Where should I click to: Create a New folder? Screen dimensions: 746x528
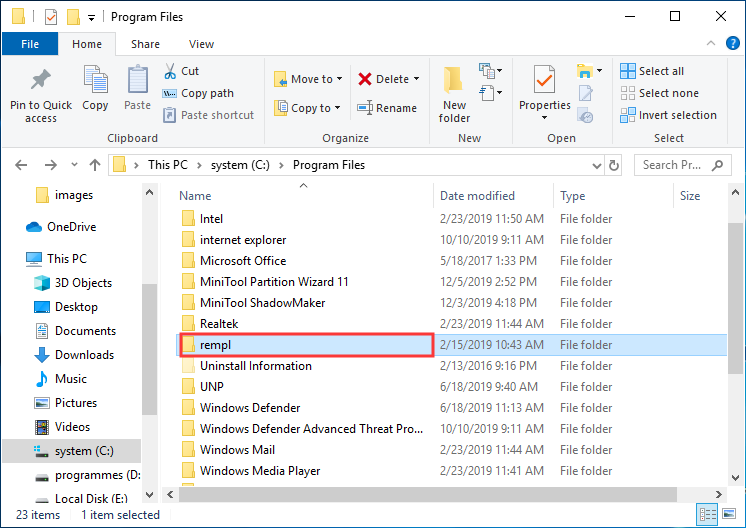(x=454, y=95)
